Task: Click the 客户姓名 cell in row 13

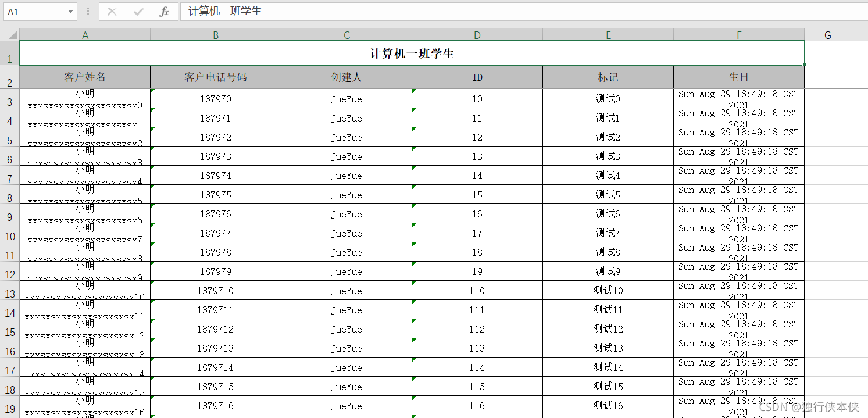Action: tap(85, 290)
